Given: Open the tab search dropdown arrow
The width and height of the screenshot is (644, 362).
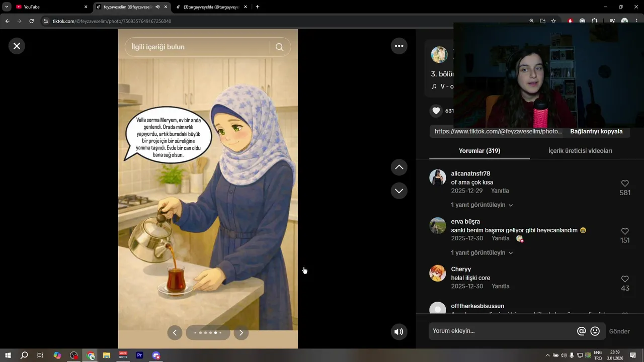Looking at the screenshot, I should pyautogui.click(x=7, y=7).
